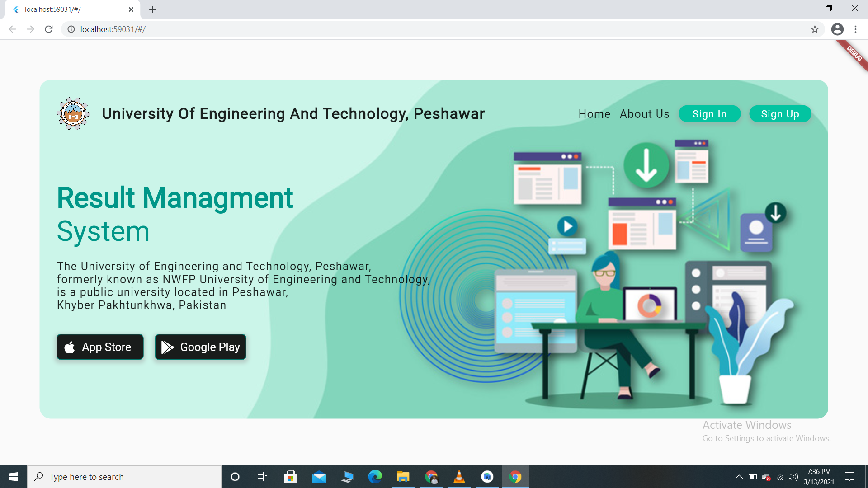Open VLC media player on taskbar
The image size is (868, 488).
(x=459, y=477)
